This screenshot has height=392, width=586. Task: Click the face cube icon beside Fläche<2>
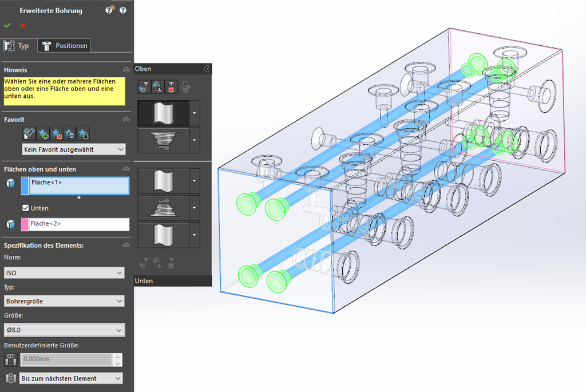pyautogui.click(x=11, y=224)
